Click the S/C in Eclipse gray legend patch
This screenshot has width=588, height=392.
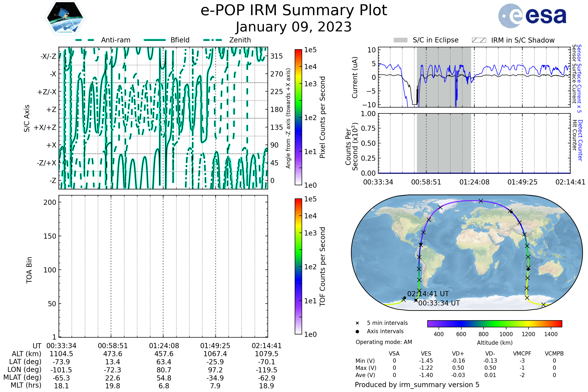400,40
